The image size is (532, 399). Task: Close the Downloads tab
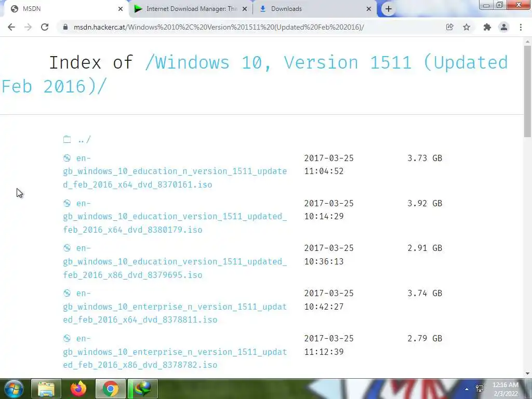(369, 9)
